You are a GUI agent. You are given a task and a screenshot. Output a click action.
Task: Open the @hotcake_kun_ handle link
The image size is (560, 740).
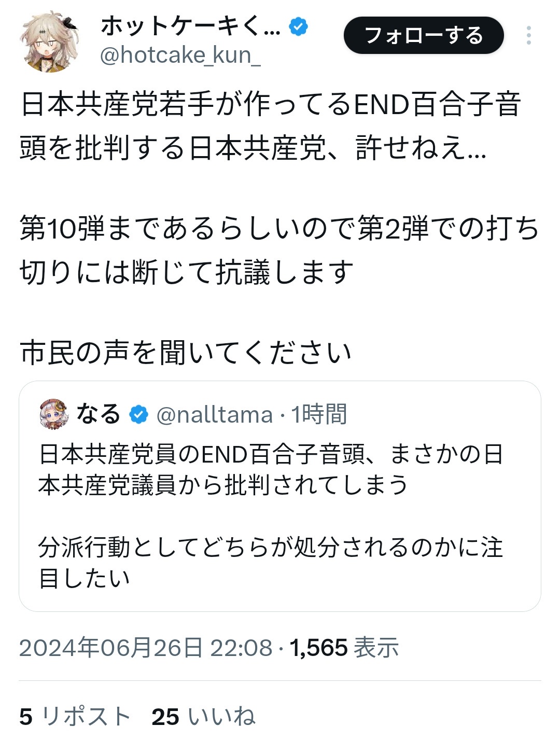(x=180, y=55)
